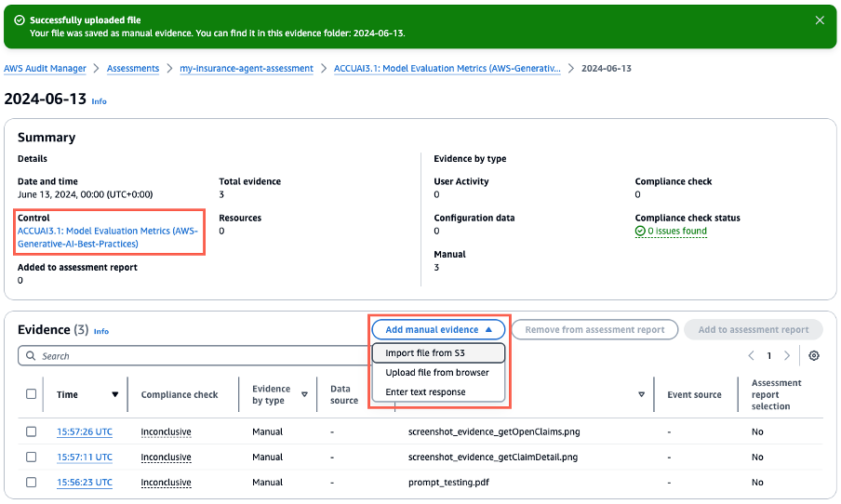The width and height of the screenshot is (841, 504).
Task: Open ACCUAI3.1 Model Evaluation Metrics control link
Action: 108,237
